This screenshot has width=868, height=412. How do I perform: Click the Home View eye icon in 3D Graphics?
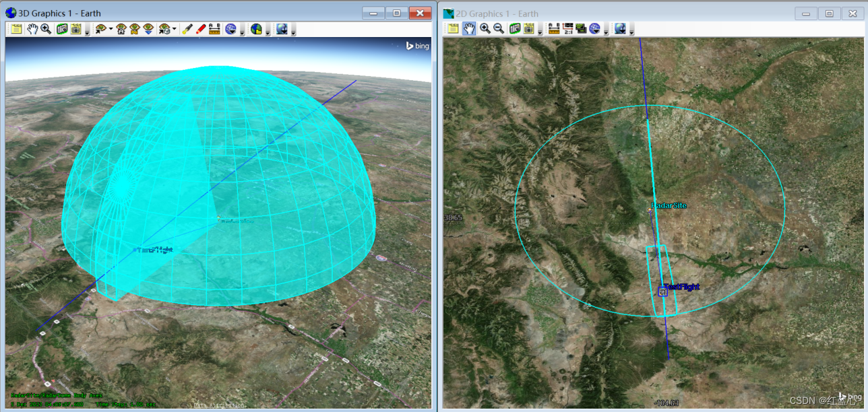[121, 29]
